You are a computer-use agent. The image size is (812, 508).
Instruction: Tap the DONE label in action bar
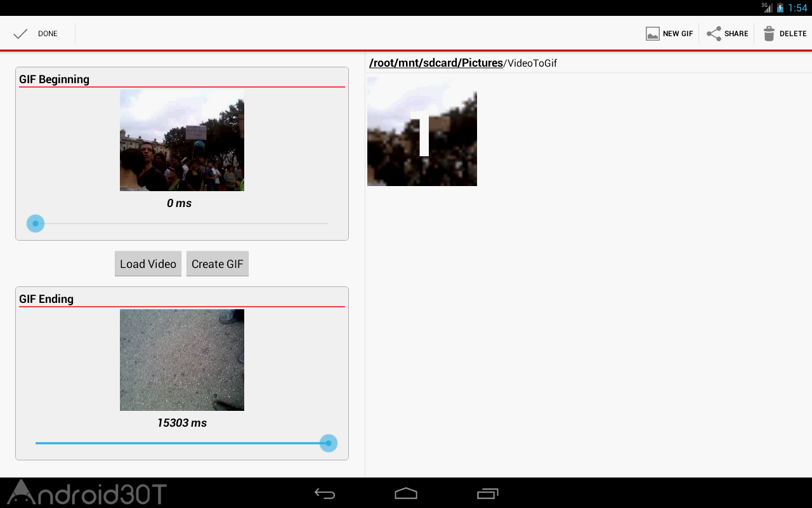coord(48,34)
